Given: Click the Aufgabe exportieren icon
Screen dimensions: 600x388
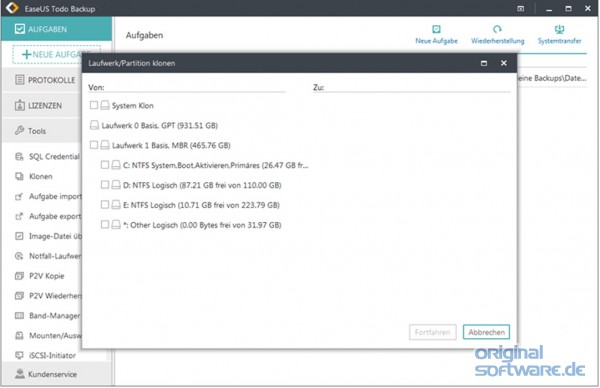Looking at the screenshot, I should (19, 216).
